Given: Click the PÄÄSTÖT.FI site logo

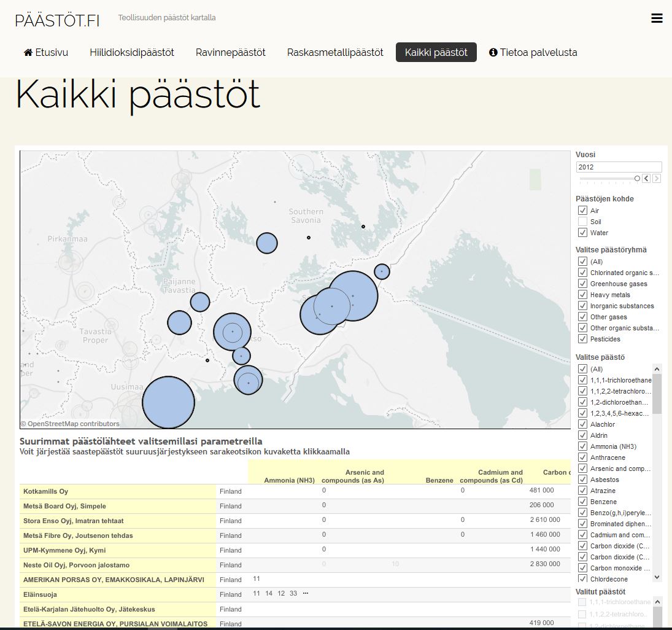Looking at the screenshot, I should [57, 20].
